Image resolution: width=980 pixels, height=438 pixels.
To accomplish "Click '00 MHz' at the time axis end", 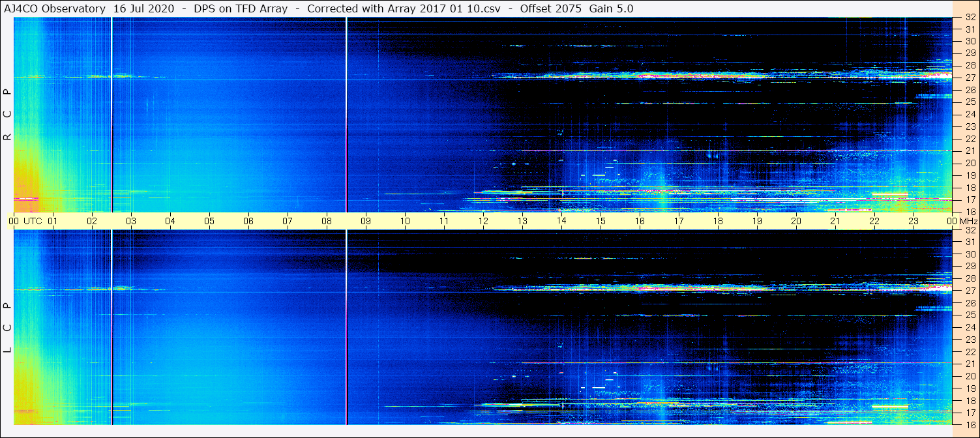I will [962, 221].
